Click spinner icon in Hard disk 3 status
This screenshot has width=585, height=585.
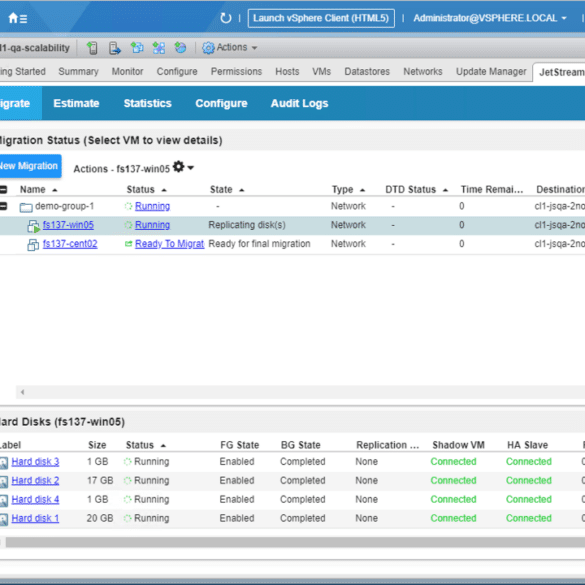(x=128, y=462)
